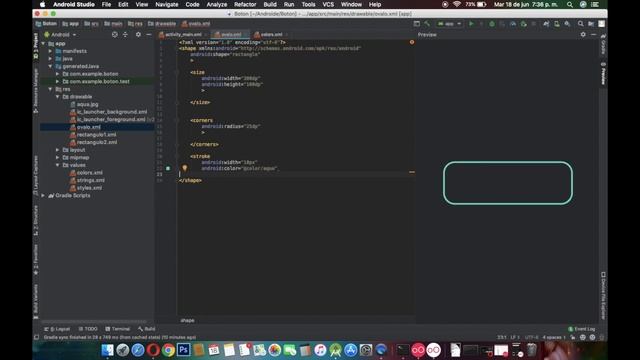Open Project panel settings gear
The image size is (640, 360).
coord(138,35)
